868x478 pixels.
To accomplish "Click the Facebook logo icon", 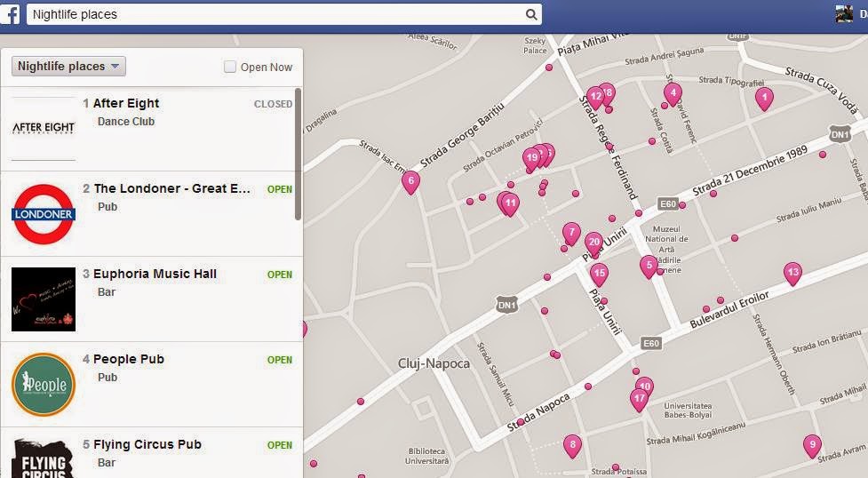I will 10,14.
